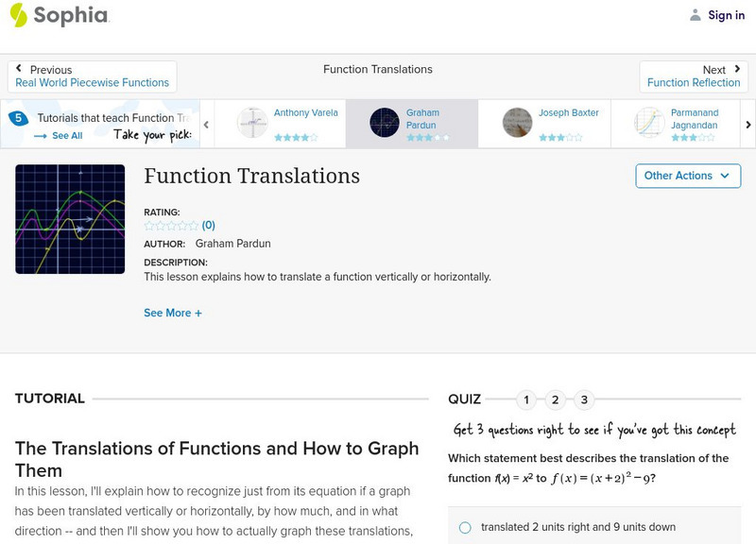Click Parmanand Jagnandan's tutorial avatar

coord(649,123)
